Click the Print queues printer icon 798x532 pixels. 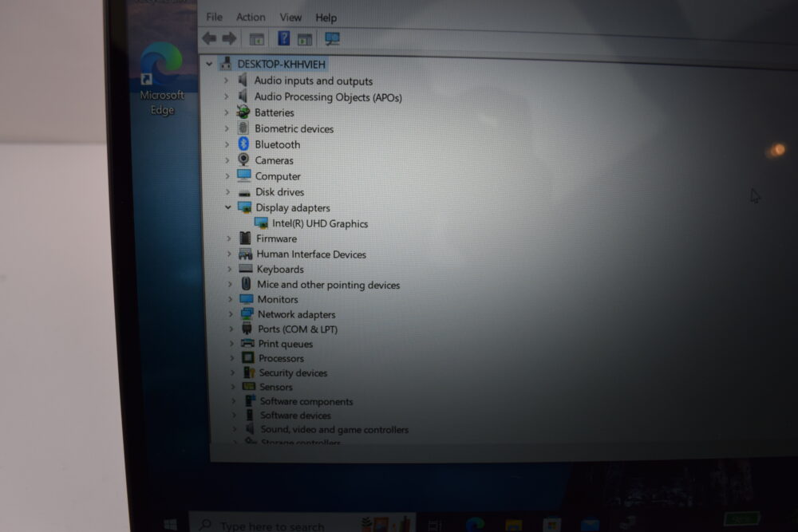click(x=247, y=343)
